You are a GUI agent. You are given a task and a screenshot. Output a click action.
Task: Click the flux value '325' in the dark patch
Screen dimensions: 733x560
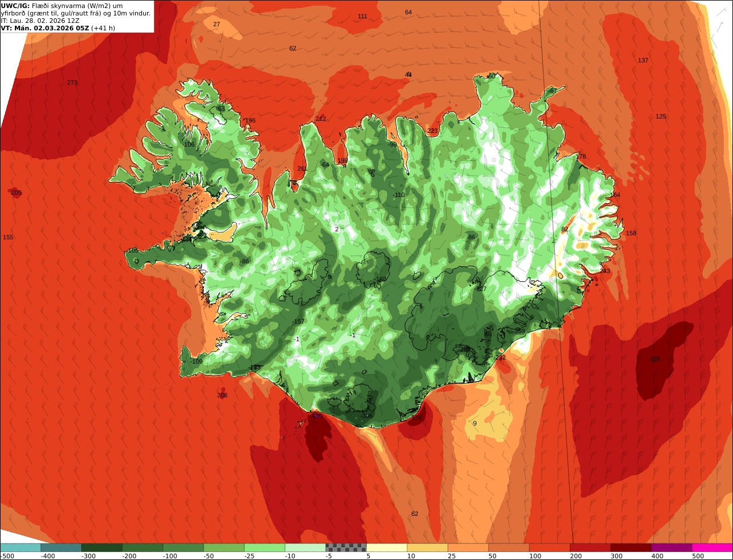(x=655, y=359)
